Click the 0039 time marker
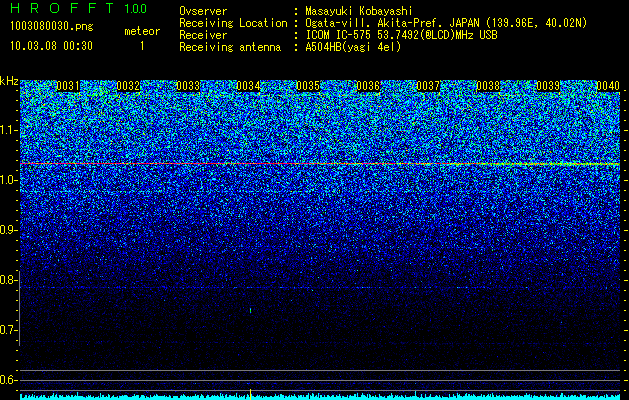The height and width of the screenshot is (400, 629). [548, 86]
